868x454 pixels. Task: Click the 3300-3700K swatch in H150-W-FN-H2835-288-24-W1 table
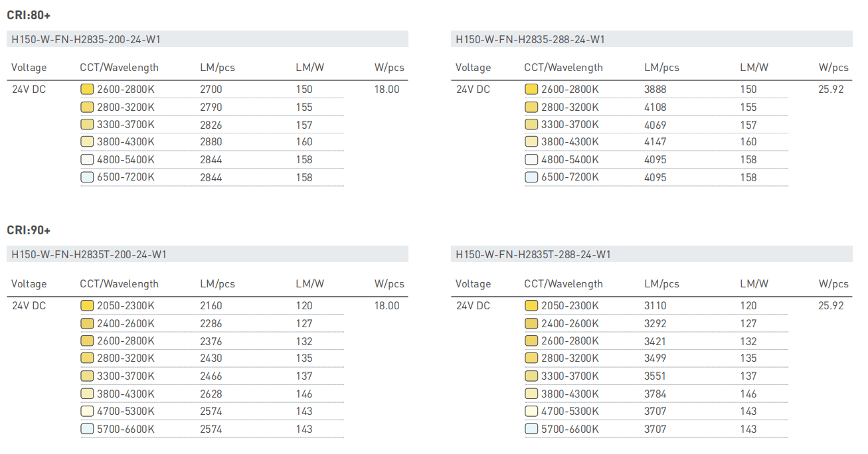(531, 124)
